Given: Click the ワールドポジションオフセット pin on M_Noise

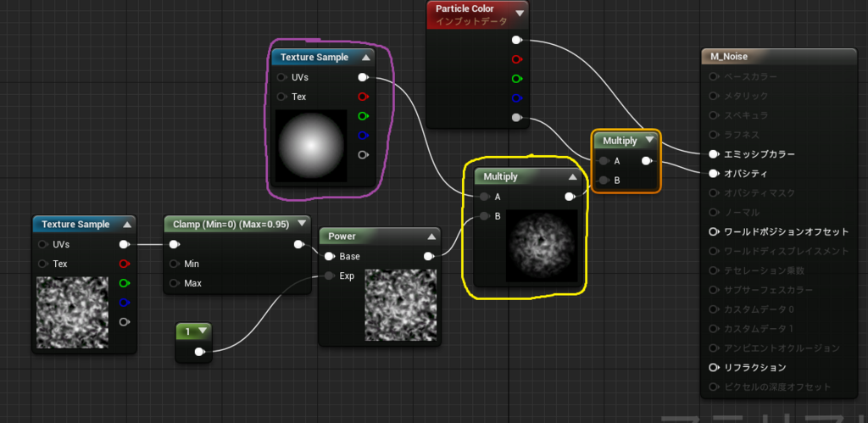Looking at the screenshot, I should 713,231.
